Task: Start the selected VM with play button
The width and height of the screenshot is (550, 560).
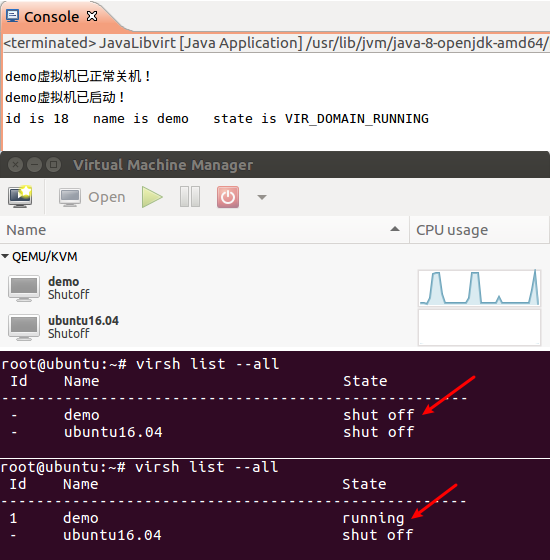Action: click(152, 197)
